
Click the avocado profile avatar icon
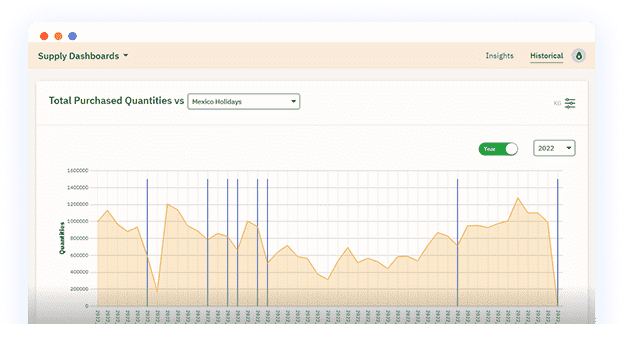pos(579,56)
